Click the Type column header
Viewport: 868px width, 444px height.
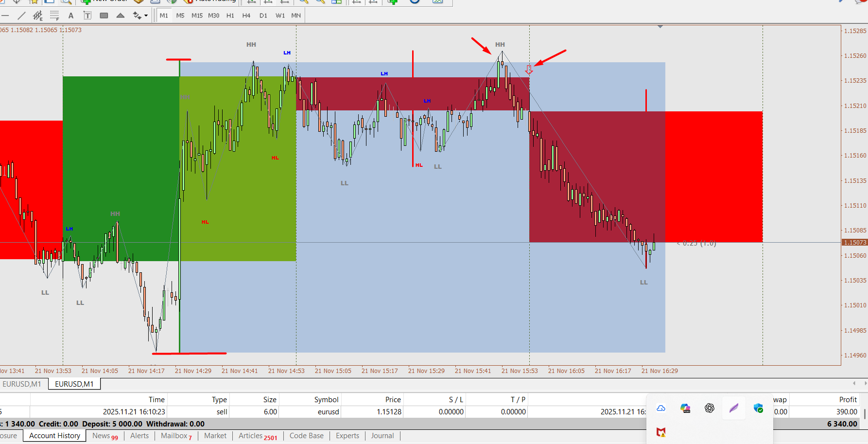(198, 399)
